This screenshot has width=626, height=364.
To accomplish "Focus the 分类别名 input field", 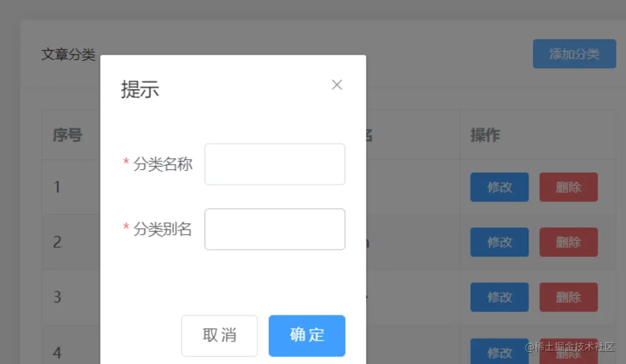I will click(x=275, y=229).
